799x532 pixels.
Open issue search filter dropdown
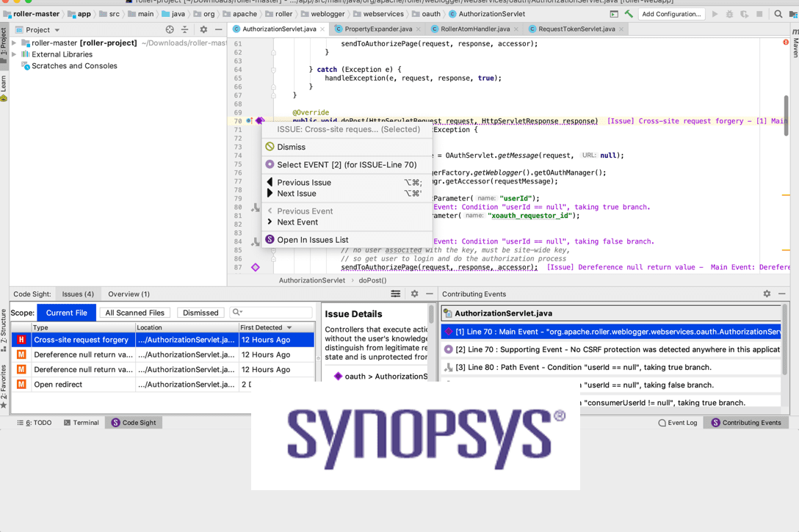coord(237,312)
